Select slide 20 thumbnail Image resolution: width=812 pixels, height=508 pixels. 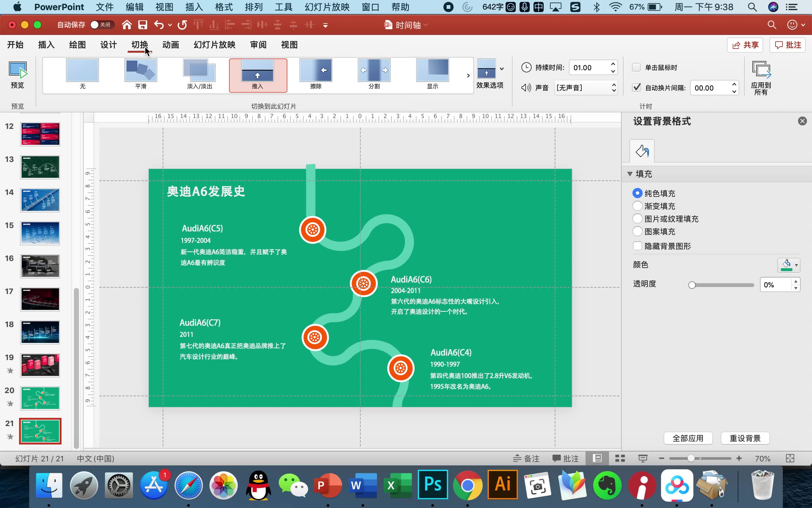40,398
